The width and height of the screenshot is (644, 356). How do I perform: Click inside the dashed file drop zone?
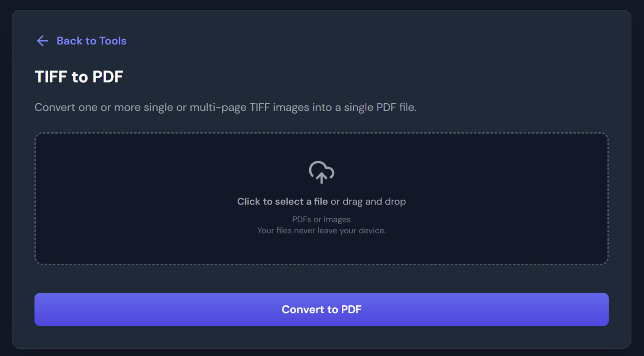coord(149,198)
